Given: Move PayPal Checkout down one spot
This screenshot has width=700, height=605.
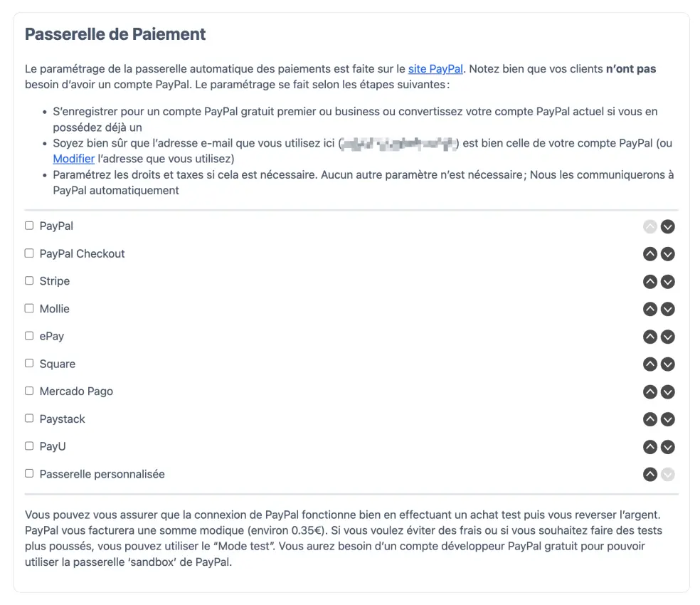Looking at the screenshot, I should (667, 254).
